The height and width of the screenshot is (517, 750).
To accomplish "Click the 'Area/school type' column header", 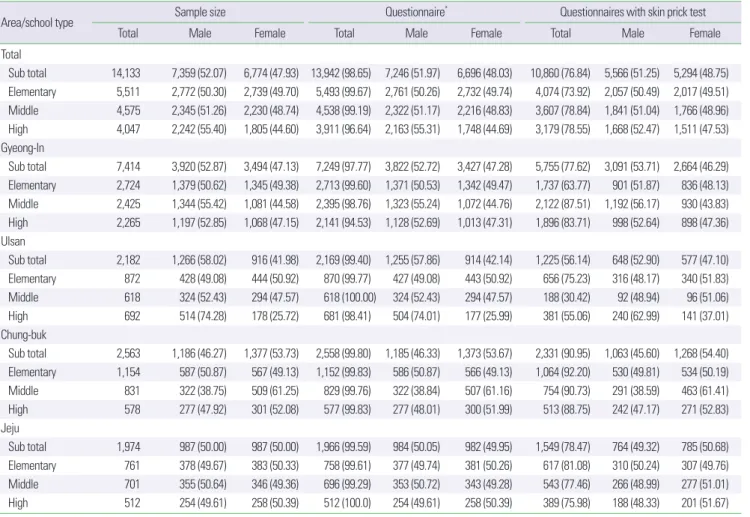I will click(x=37, y=22).
